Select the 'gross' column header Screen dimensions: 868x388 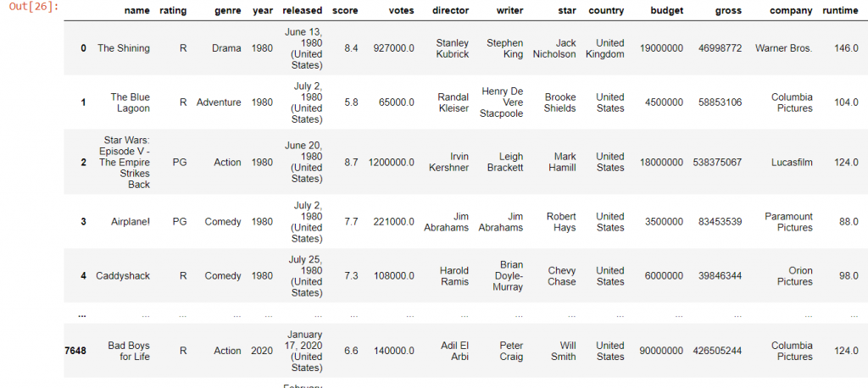click(728, 10)
